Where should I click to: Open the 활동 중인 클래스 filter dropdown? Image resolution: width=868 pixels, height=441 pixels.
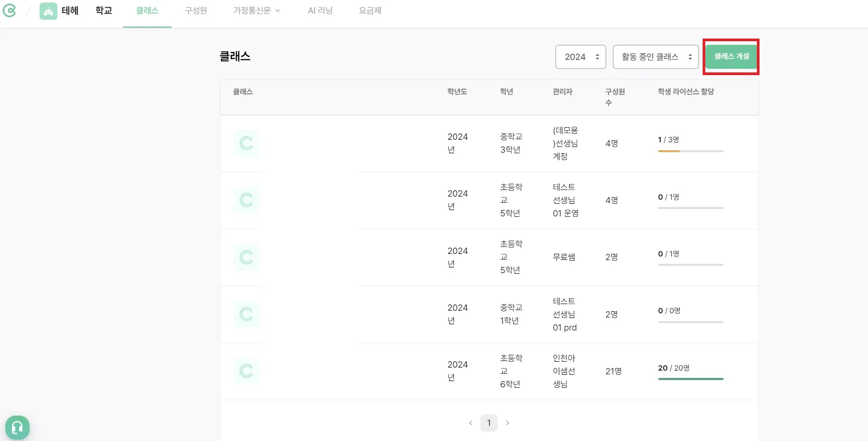(x=656, y=57)
